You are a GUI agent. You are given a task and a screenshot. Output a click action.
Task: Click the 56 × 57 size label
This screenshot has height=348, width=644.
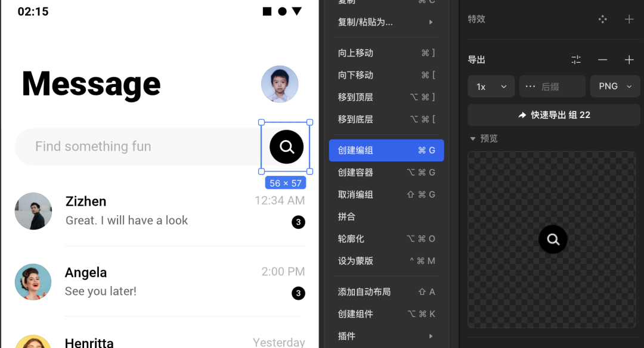[x=286, y=183]
